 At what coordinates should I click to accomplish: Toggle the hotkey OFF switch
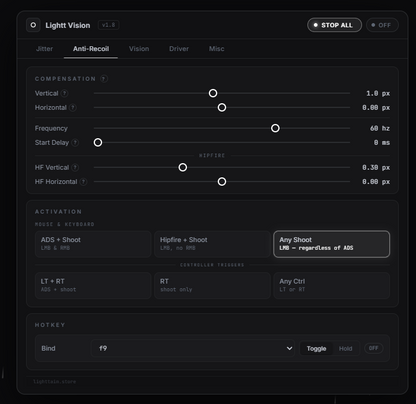pyautogui.click(x=373, y=348)
